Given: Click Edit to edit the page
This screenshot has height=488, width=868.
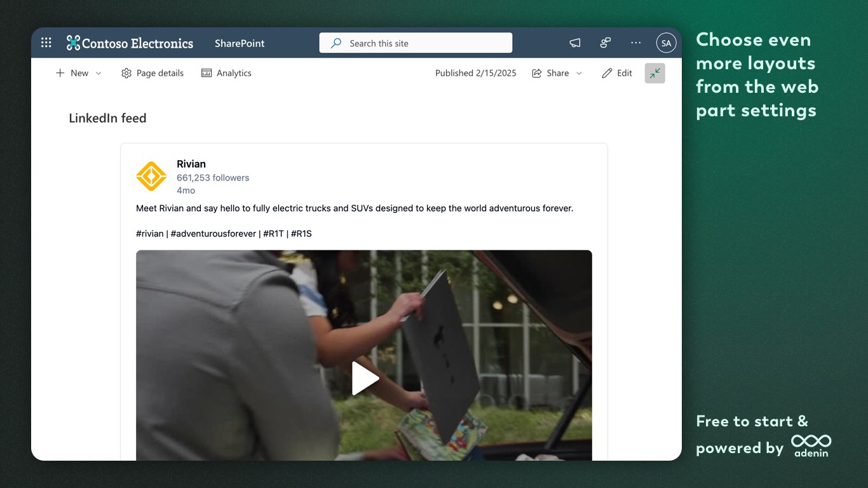Looking at the screenshot, I should [617, 73].
